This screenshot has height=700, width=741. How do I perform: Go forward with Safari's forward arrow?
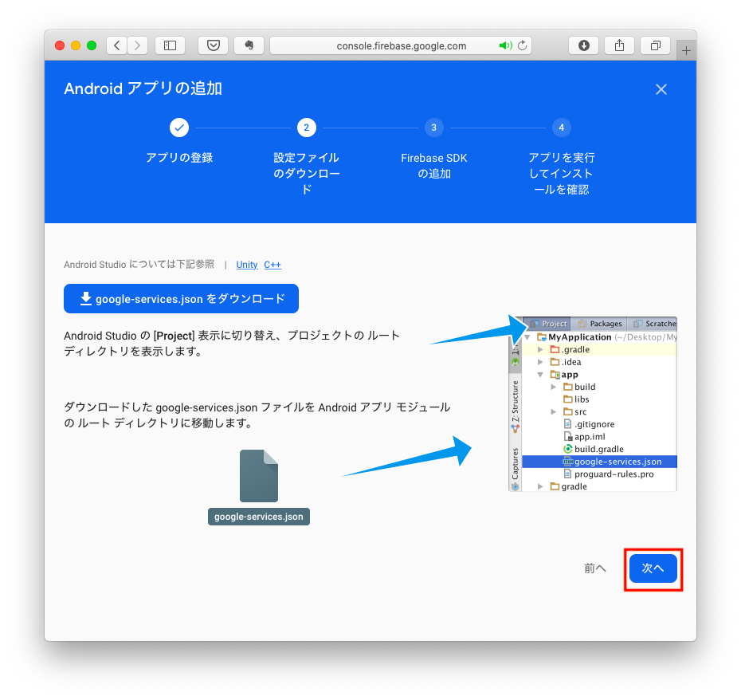click(138, 45)
